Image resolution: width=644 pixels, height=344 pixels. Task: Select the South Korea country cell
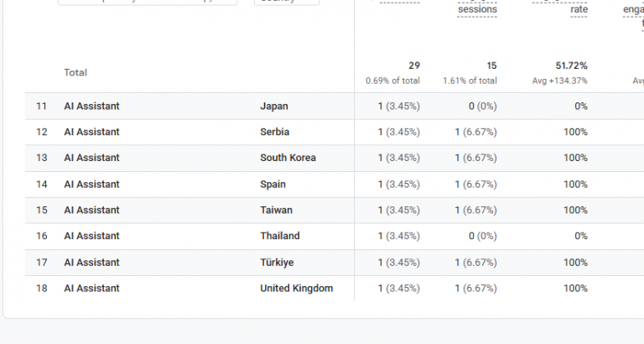pyautogui.click(x=288, y=159)
